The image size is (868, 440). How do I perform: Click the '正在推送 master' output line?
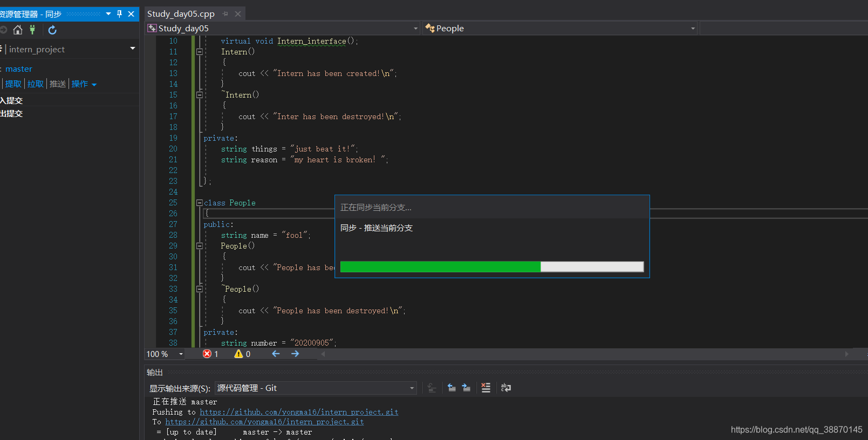[x=185, y=402]
